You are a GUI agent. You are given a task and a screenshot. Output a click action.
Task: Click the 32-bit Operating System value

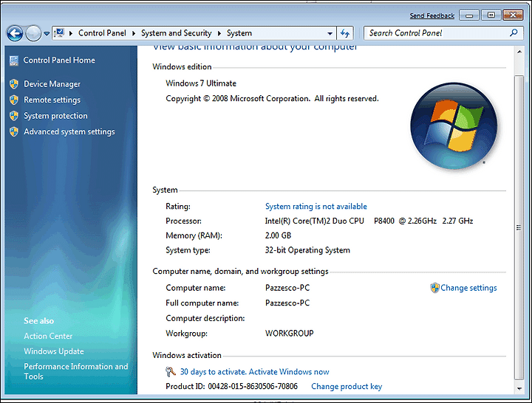tap(307, 250)
